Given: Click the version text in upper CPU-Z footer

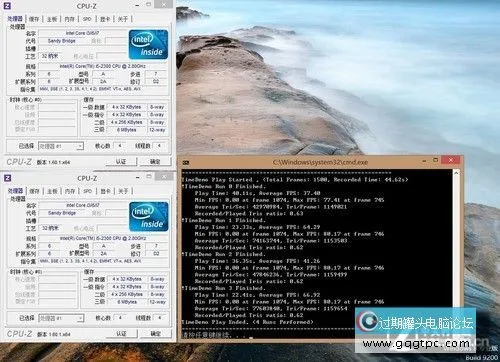Looking at the screenshot, I should tap(53, 162).
